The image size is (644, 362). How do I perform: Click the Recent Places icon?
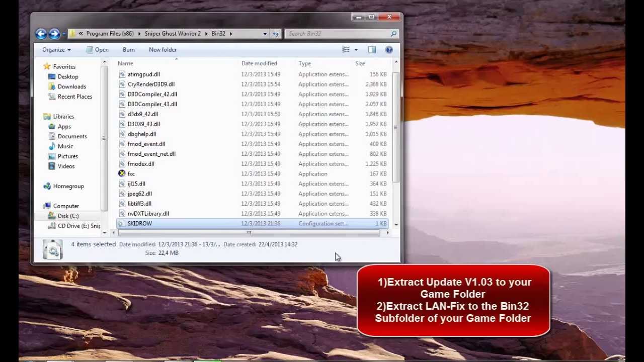(x=52, y=97)
